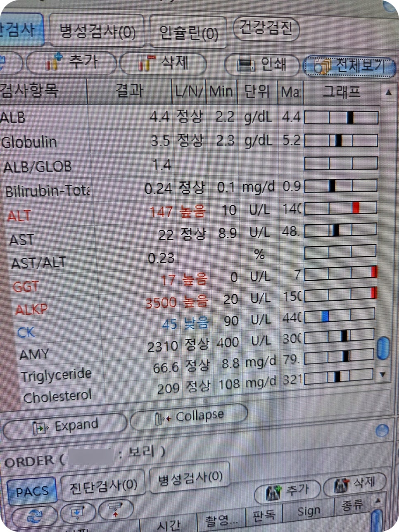Click the ALT graph bar with red marker
This screenshot has height=532, width=399.
click(x=341, y=207)
